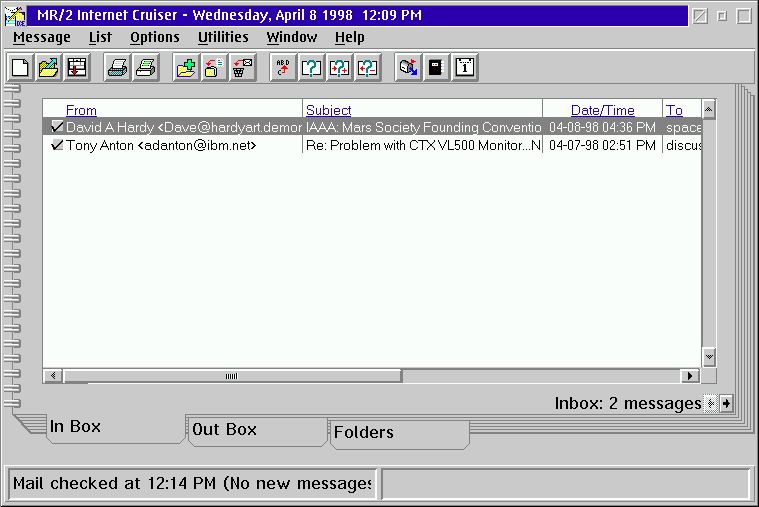Toggle the checkmark on Tony Anton message
The image size is (759, 507).
[57, 145]
